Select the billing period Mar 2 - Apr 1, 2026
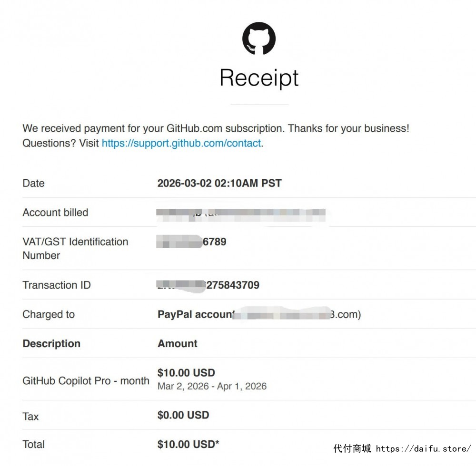 [x=212, y=386]
